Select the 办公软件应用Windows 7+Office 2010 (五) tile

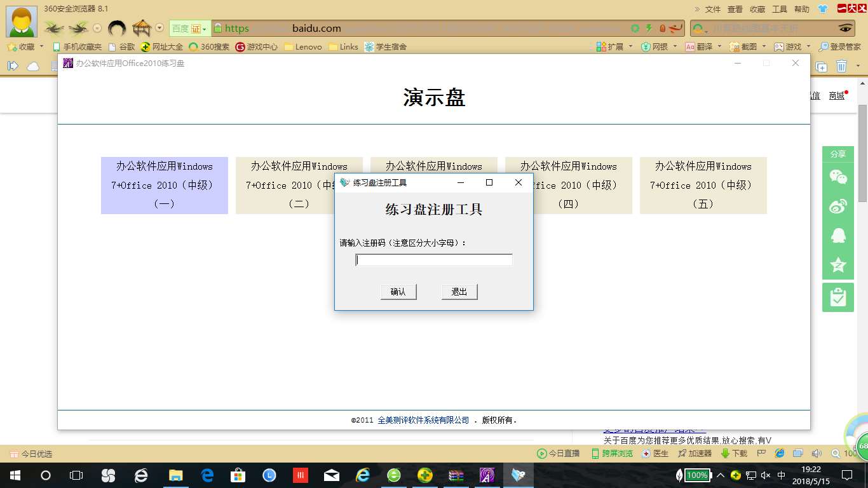coord(703,185)
